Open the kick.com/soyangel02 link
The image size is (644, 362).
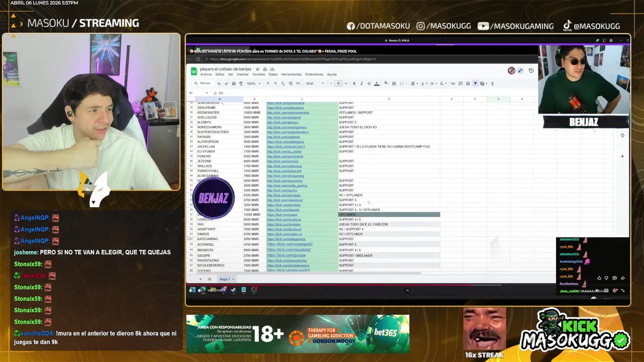click(x=289, y=244)
